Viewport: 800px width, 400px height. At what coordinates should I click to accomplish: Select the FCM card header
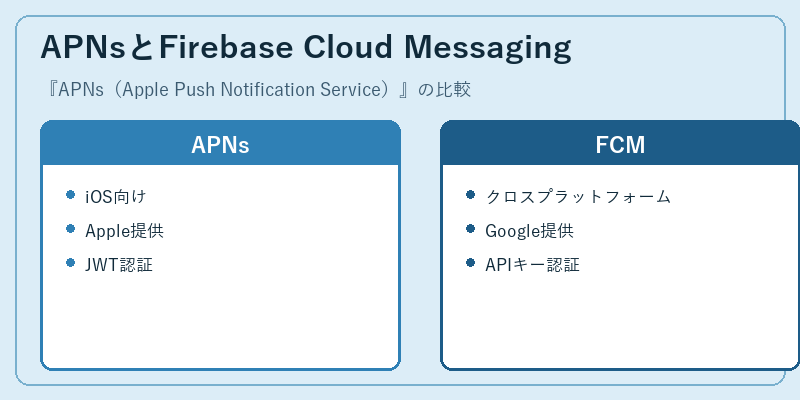click(x=620, y=144)
